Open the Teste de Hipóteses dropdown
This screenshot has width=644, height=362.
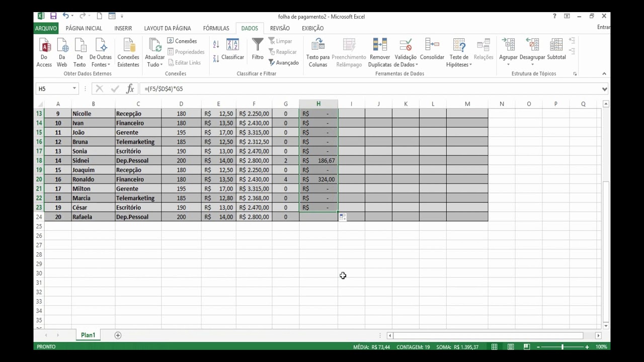[x=459, y=61]
